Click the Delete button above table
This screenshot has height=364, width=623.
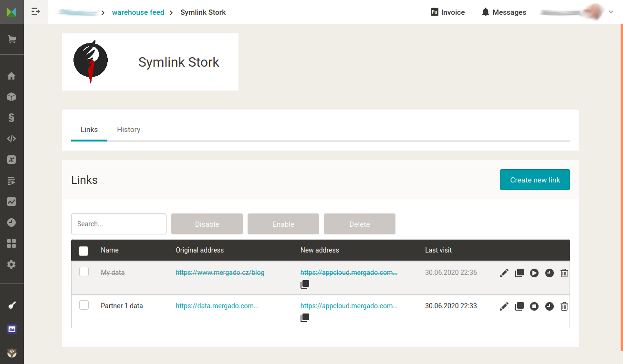point(360,224)
